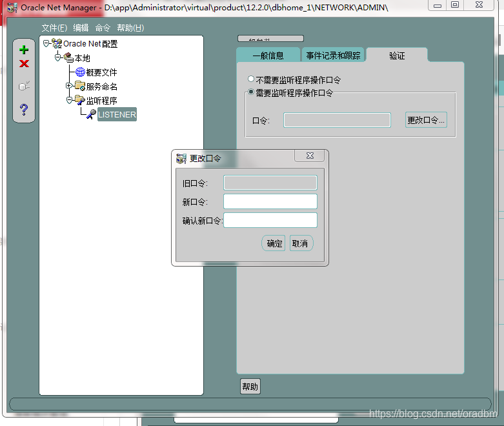
Task: Click the 确认新口令 input field
Action: click(270, 220)
